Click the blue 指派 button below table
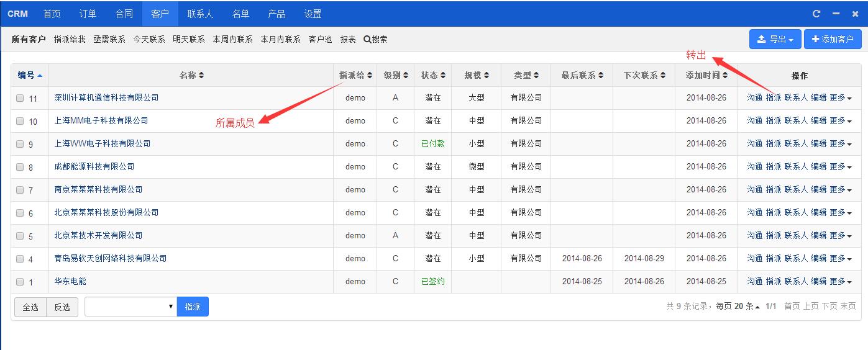The width and height of the screenshot is (868, 350). [193, 307]
